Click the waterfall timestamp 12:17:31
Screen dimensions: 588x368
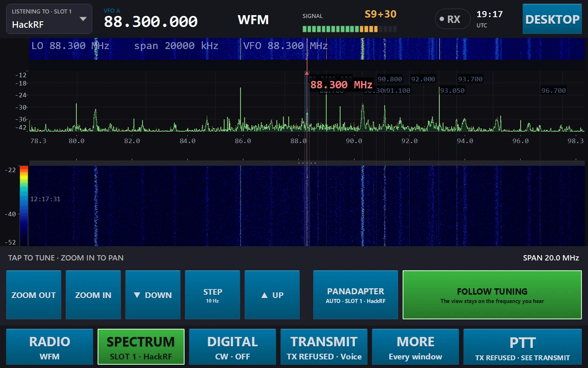[45, 199]
